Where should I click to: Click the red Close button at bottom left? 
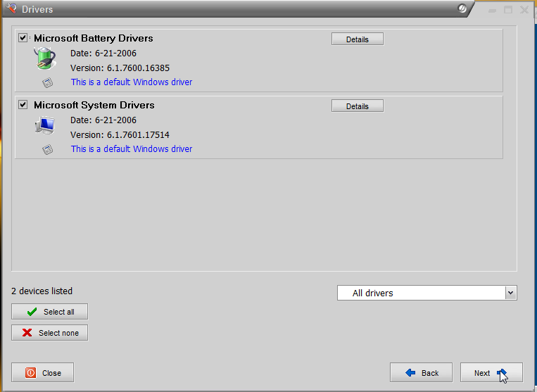pos(42,373)
